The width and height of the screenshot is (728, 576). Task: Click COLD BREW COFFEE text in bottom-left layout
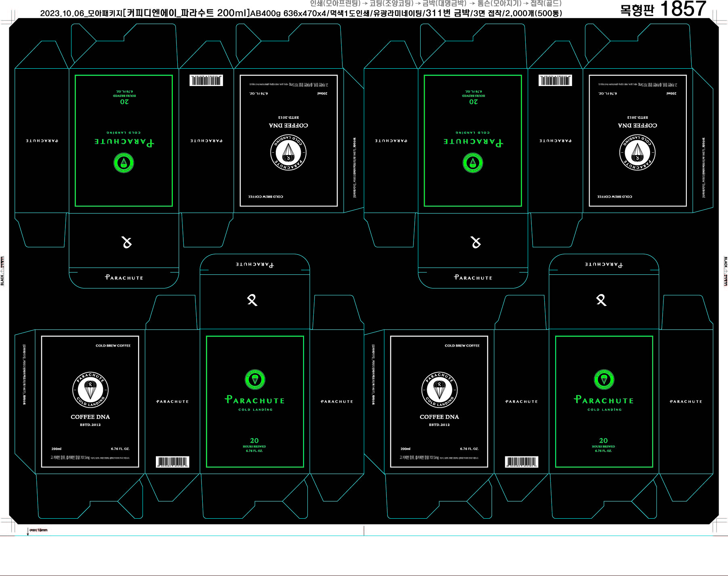click(x=113, y=346)
